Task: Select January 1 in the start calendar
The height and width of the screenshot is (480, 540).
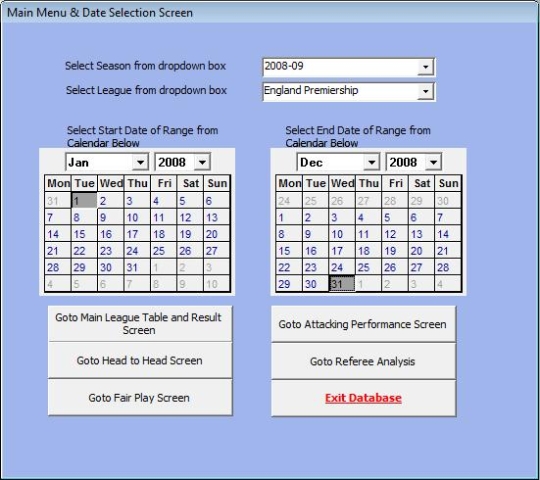Action: pyautogui.click(x=84, y=200)
